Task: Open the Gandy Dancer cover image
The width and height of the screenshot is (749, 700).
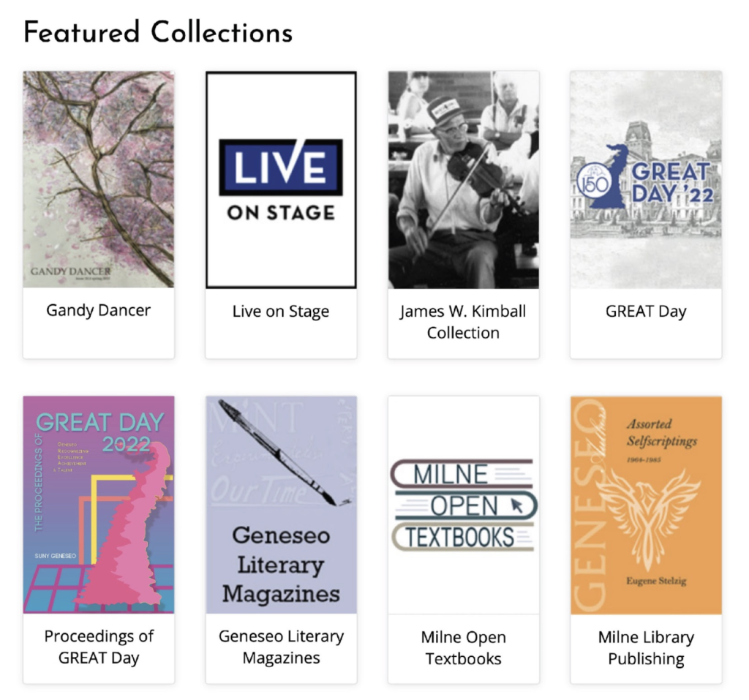Action: pos(99,180)
